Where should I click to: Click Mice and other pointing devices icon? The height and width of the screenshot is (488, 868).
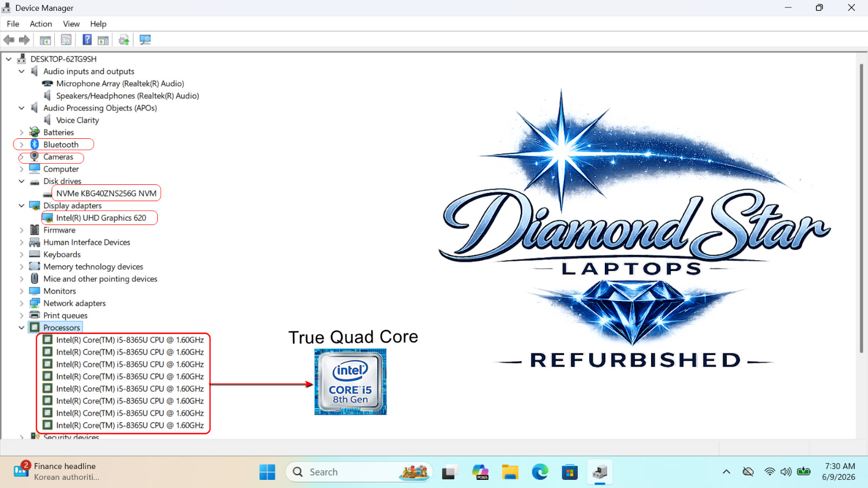point(35,279)
